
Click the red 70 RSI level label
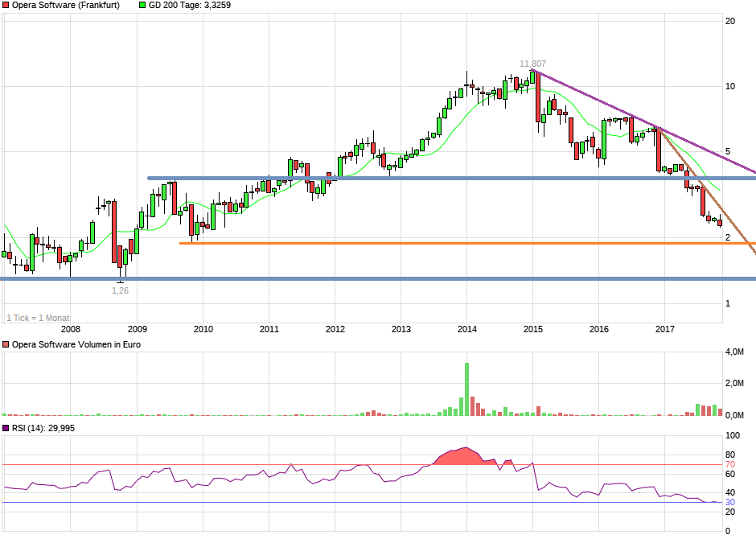tap(730, 464)
